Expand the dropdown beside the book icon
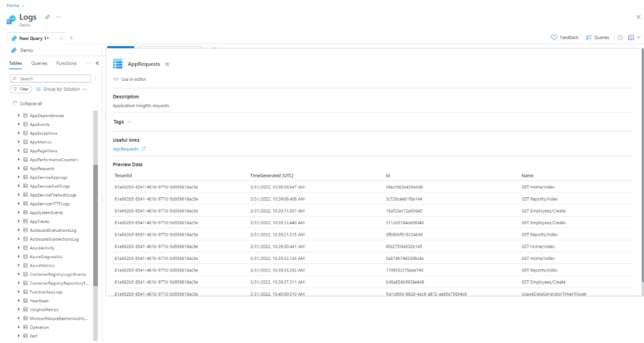The width and height of the screenshot is (644, 343). (639, 37)
